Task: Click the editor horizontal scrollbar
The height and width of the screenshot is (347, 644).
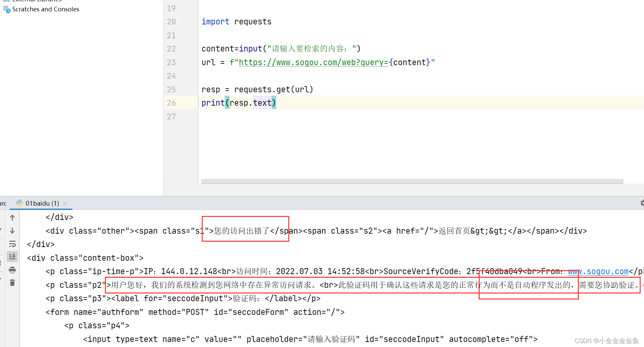Action: (412, 181)
